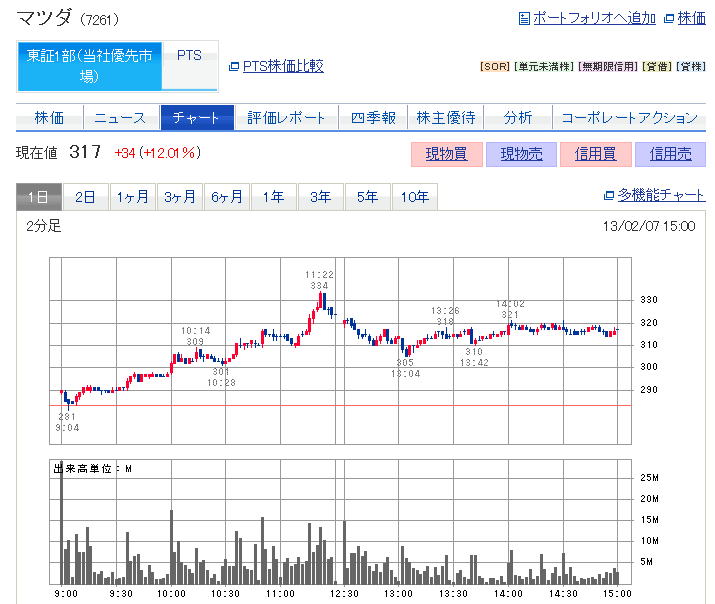Switch to the 評価レポート tab
This screenshot has height=604, width=715.
point(286,117)
